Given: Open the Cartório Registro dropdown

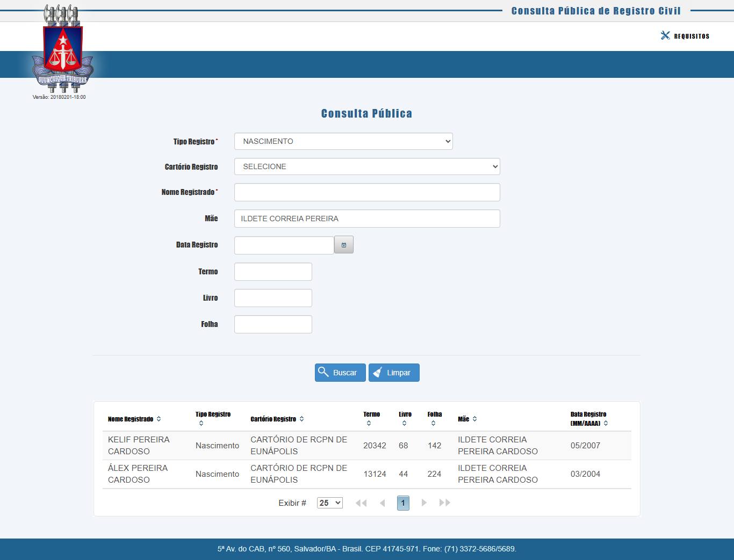Looking at the screenshot, I should point(367,166).
